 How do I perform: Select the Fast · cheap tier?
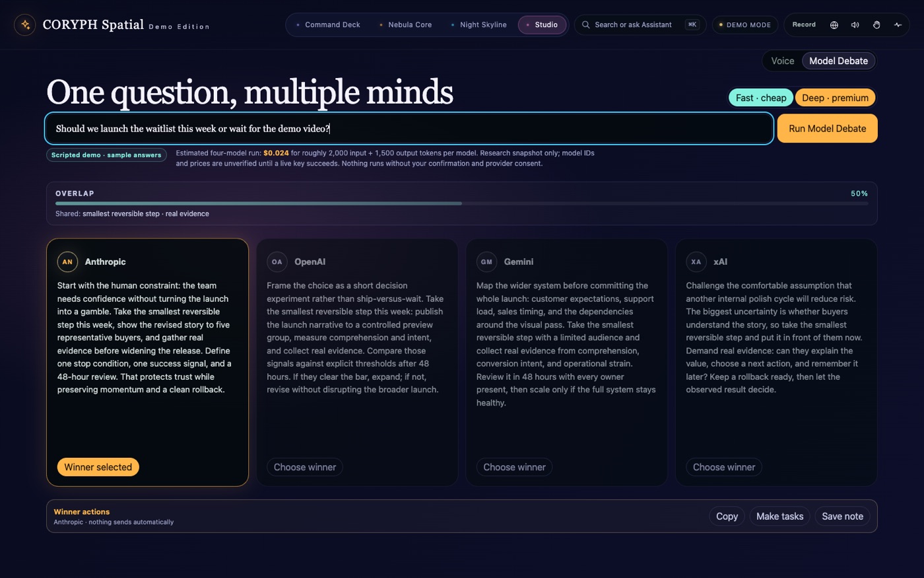click(x=761, y=98)
